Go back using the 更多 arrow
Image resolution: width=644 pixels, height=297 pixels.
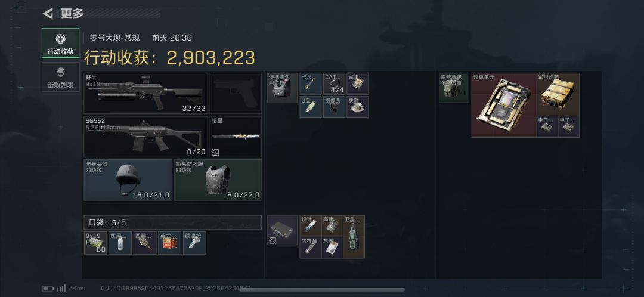coord(48,14)
